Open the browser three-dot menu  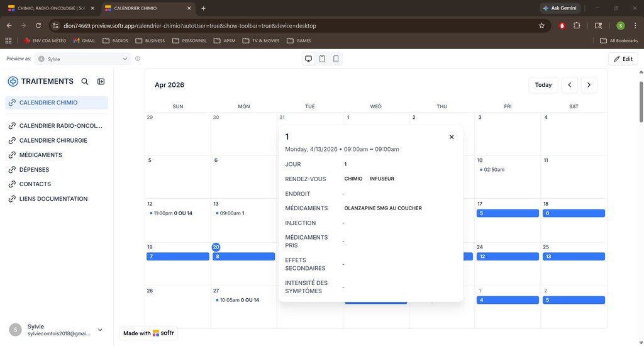pyautogui.click(x=635, y=25)
